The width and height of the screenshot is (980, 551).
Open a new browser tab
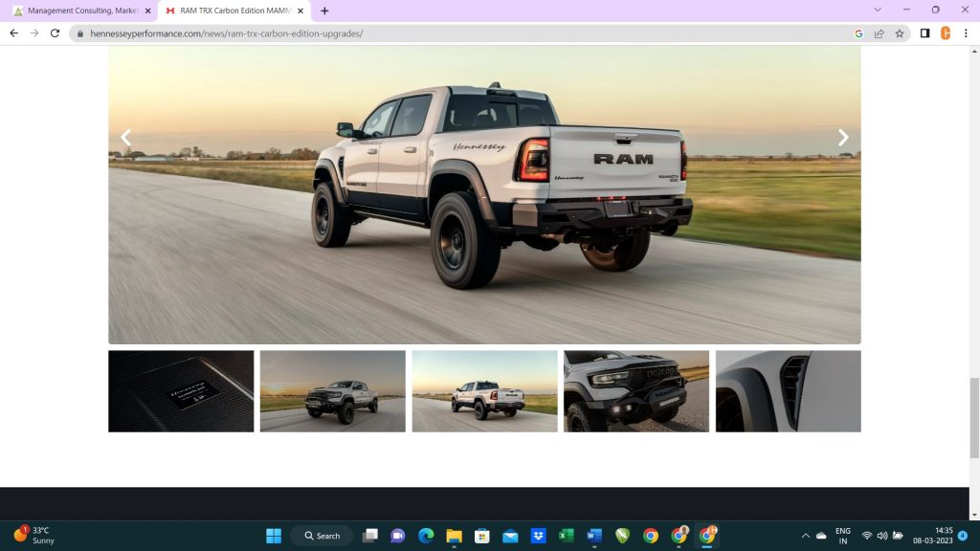coord(324,11)
